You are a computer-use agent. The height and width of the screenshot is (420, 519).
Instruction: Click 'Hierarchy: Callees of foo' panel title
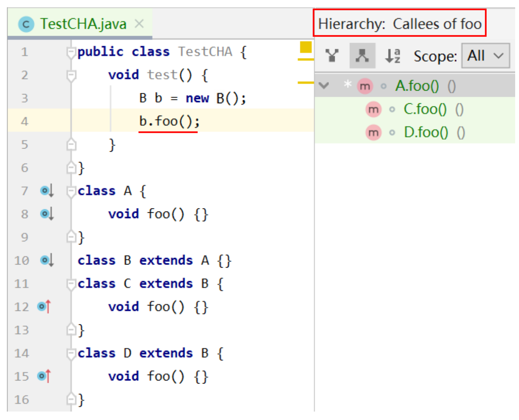coord(400,24)
